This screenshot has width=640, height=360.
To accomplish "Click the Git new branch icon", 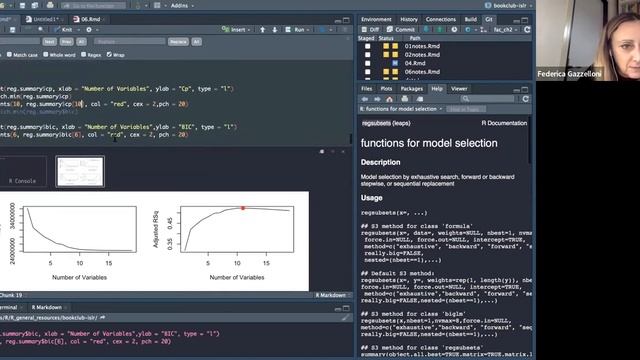I will click(x=483, y=29).
